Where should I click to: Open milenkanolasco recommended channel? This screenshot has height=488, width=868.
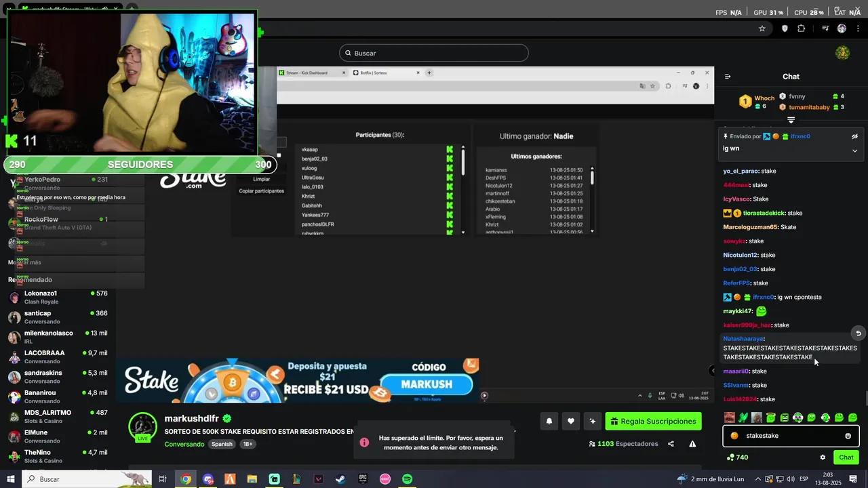(x=58, y=337)
